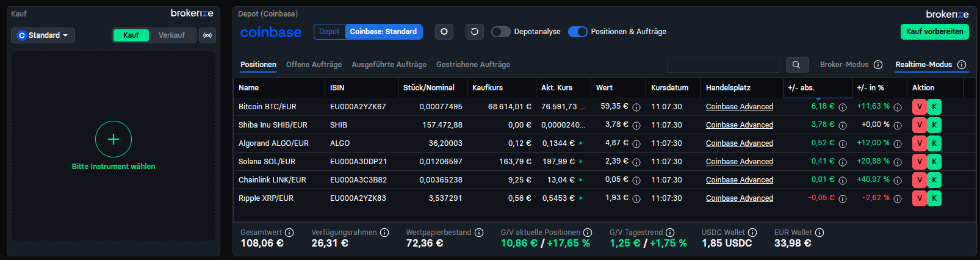
Task: Click the red V icon for Ripple
Action: [919, 198]
